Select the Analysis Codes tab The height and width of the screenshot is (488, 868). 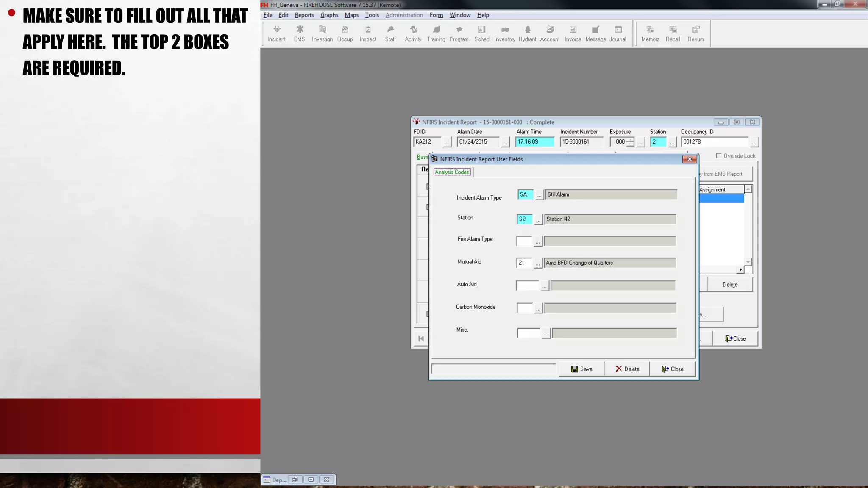coord(452,172)
